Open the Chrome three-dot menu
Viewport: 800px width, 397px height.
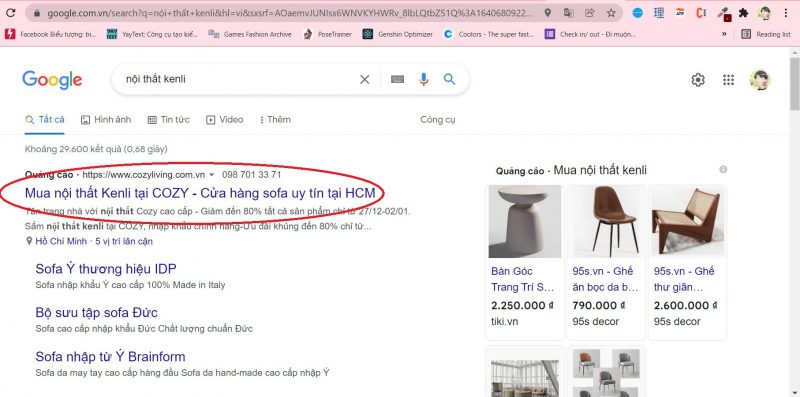786,13
